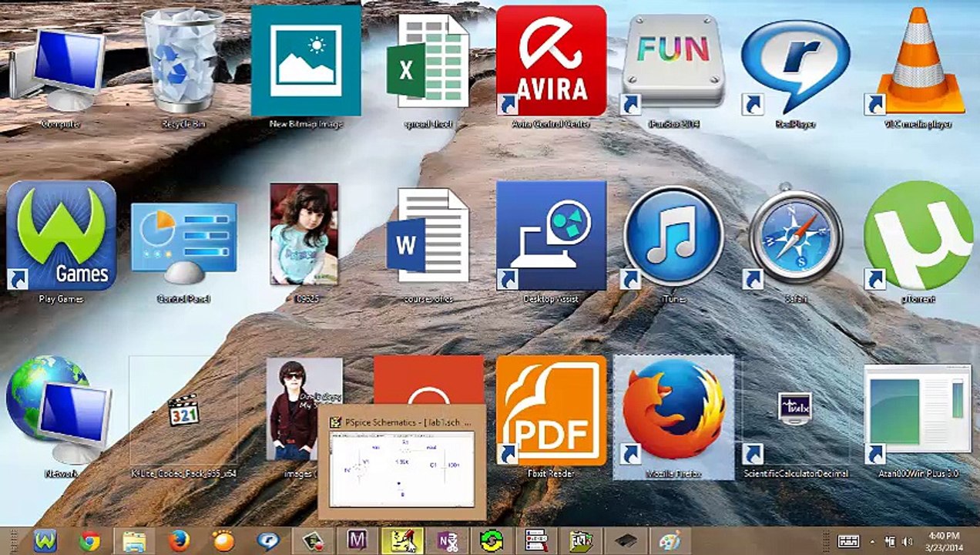
Task: Open the Recycle Bin
Action: tap(183, 69)
